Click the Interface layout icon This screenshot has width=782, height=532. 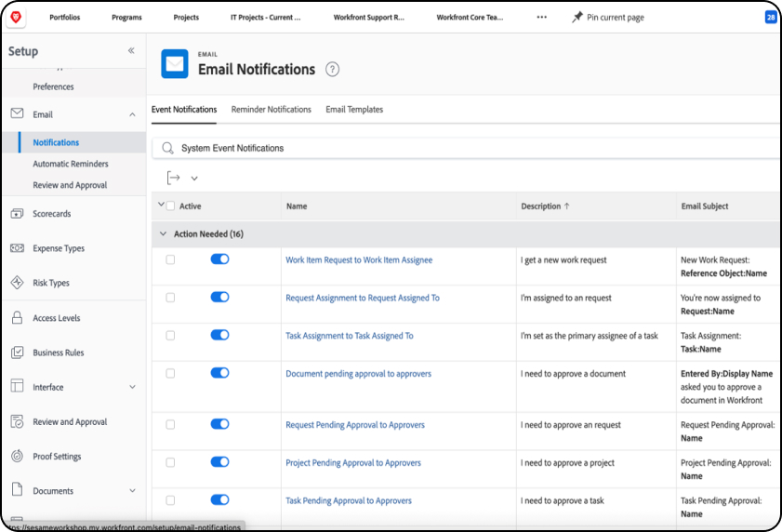pyautogui.click(x=17, y=386)
